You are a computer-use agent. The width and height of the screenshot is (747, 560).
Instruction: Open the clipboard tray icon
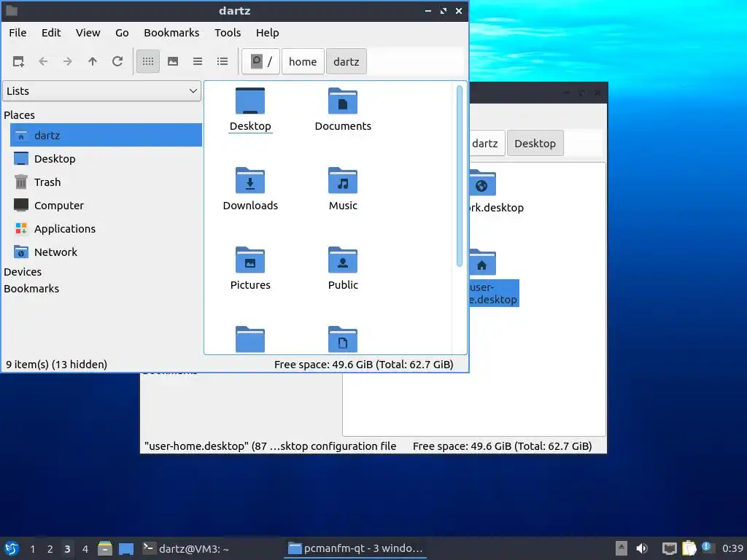point(689,548)
